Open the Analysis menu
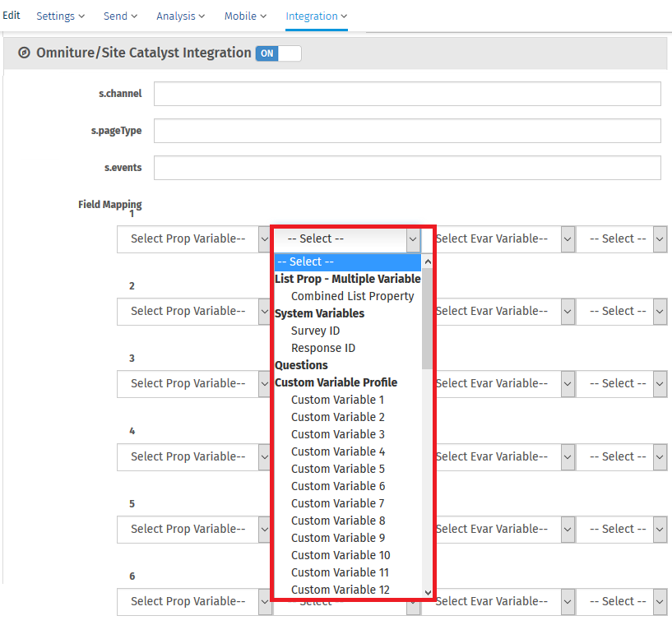Image resolution: width=672 pixels, height=625 pixels. (181, 16)
